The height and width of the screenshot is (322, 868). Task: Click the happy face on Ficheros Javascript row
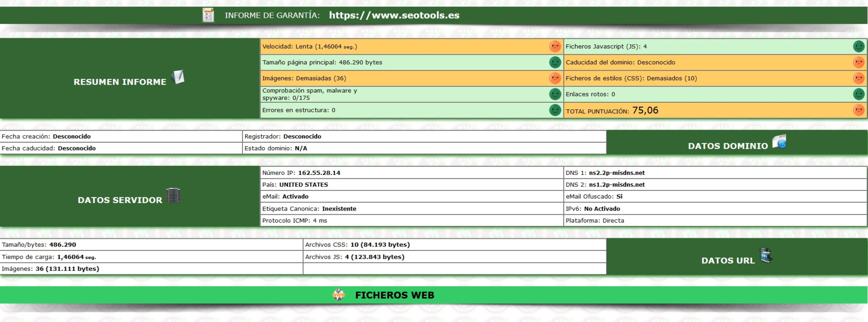(x=859, y=46)
